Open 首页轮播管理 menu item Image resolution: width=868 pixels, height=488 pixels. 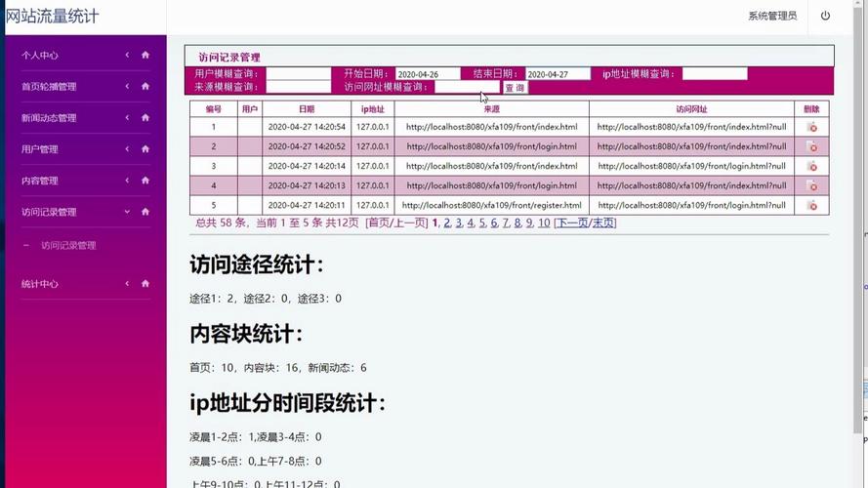point(49,87)
